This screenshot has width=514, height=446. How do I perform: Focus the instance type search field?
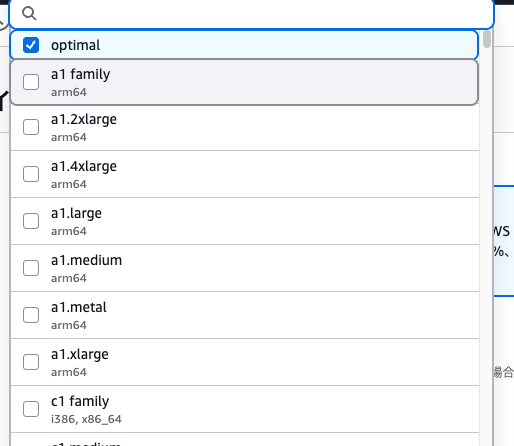[252, 14]
